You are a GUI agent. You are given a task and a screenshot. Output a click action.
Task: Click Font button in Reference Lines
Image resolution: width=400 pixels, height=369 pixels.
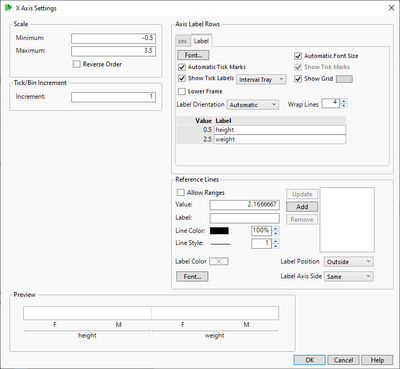192,276
